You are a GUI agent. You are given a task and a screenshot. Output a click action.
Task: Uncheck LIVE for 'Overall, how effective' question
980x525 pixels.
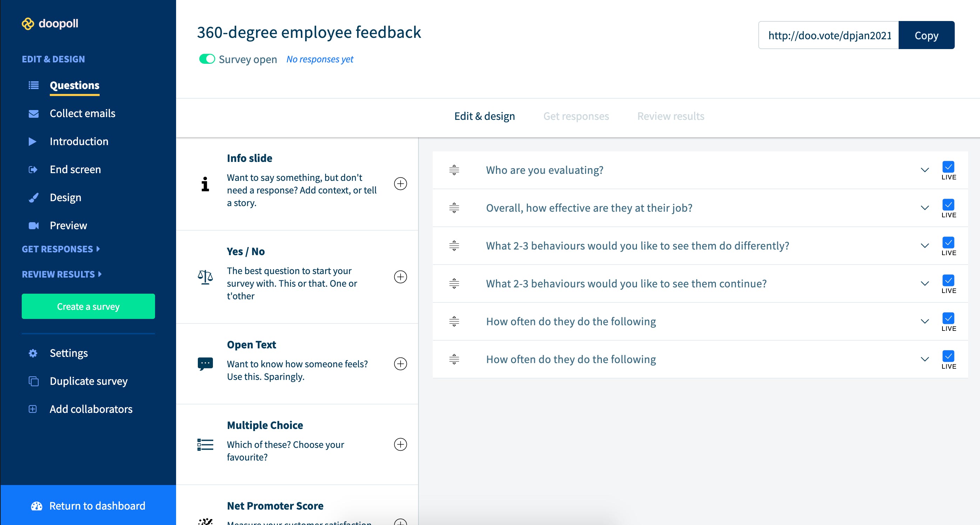click(948, 205)
